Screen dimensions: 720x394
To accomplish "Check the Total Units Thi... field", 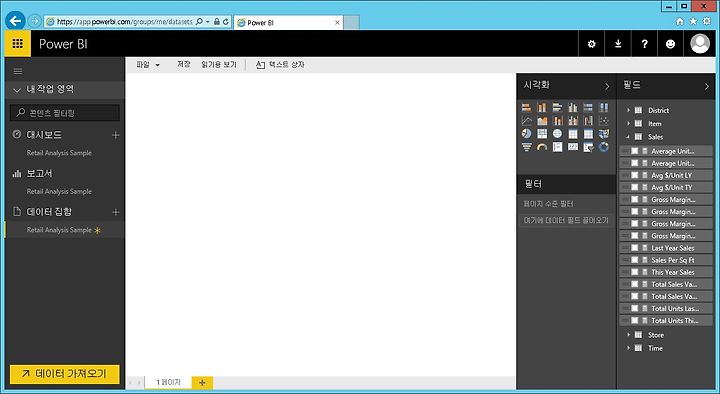I will [x=635, y=321].
